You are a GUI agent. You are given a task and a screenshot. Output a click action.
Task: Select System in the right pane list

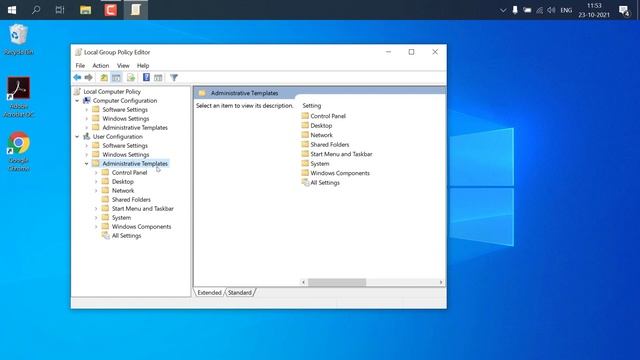coord(320,163)
